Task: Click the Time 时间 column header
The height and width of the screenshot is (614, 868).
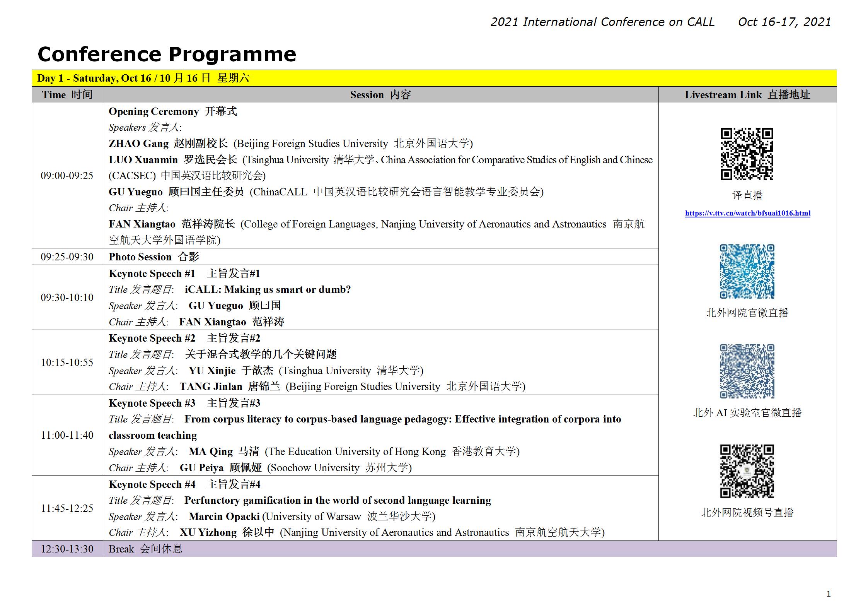Action: (x=67, y=95)
